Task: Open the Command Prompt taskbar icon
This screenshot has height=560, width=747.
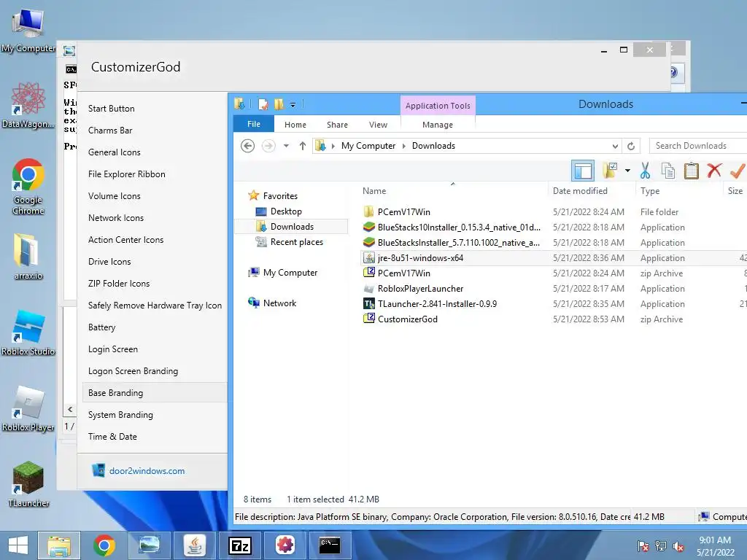Action: [x=330, y=545]
